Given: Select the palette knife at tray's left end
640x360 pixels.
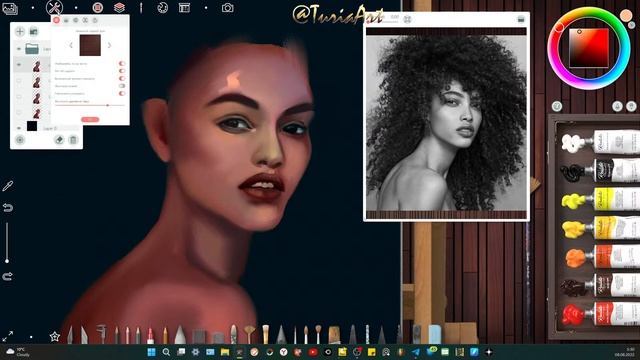Looking at the screenshot, I should 70,335.
